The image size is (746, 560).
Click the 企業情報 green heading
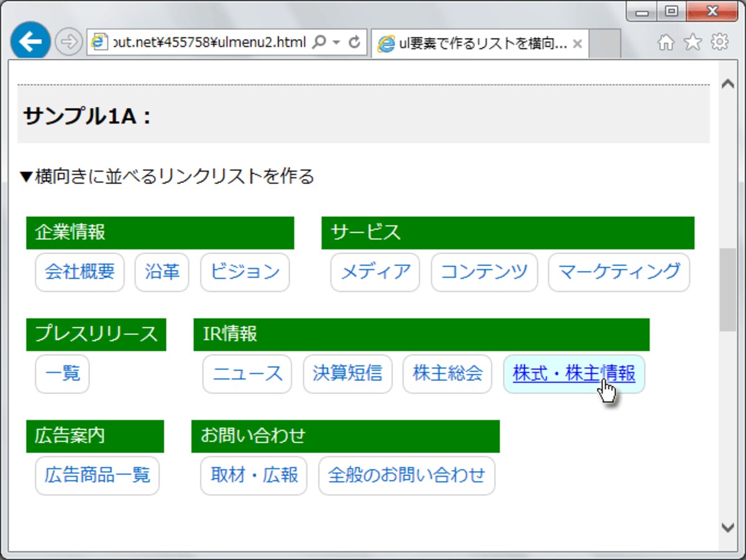coord(160,232)
